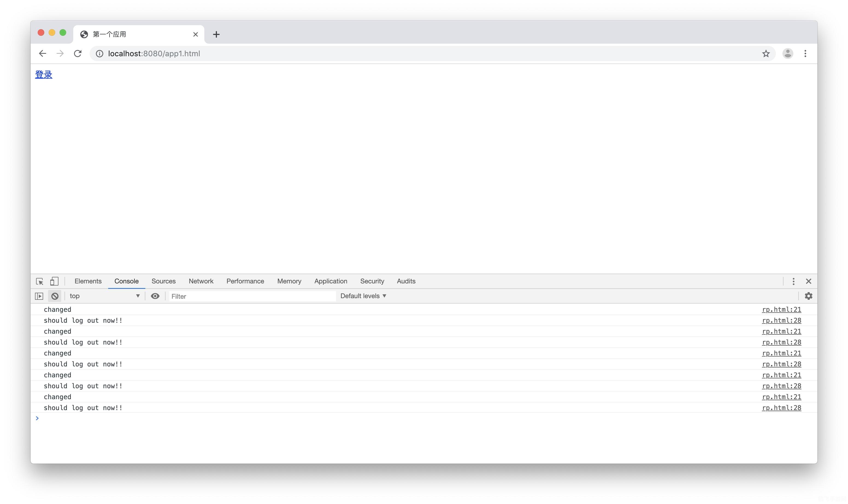Toggle the device toolbar icon
Viewport: 848px width, 504px height.
pyautogui.click(x=54, y=281)
